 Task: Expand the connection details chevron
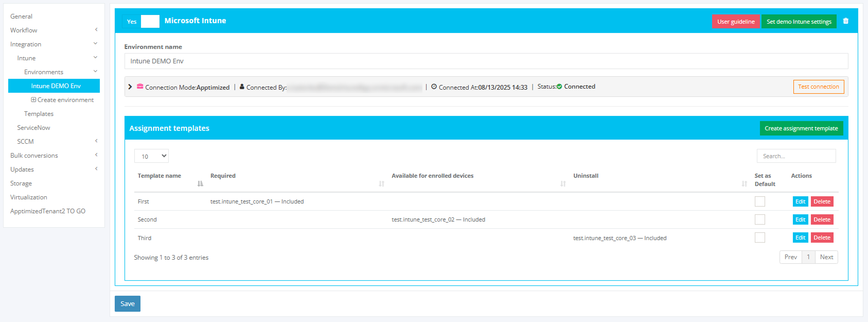(x=130, y=87)
